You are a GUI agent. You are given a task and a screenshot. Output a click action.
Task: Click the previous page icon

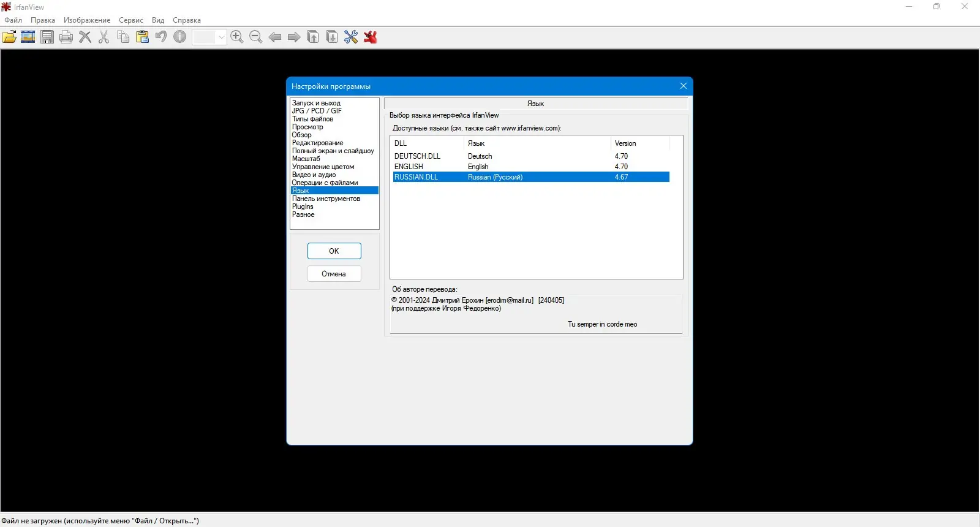pyautogui.click(x=313, y=37)
